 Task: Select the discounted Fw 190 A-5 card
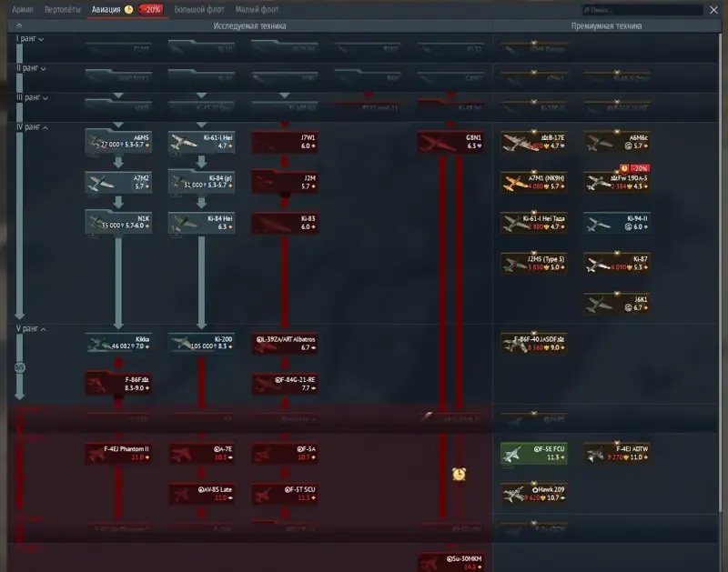point(617,182)
